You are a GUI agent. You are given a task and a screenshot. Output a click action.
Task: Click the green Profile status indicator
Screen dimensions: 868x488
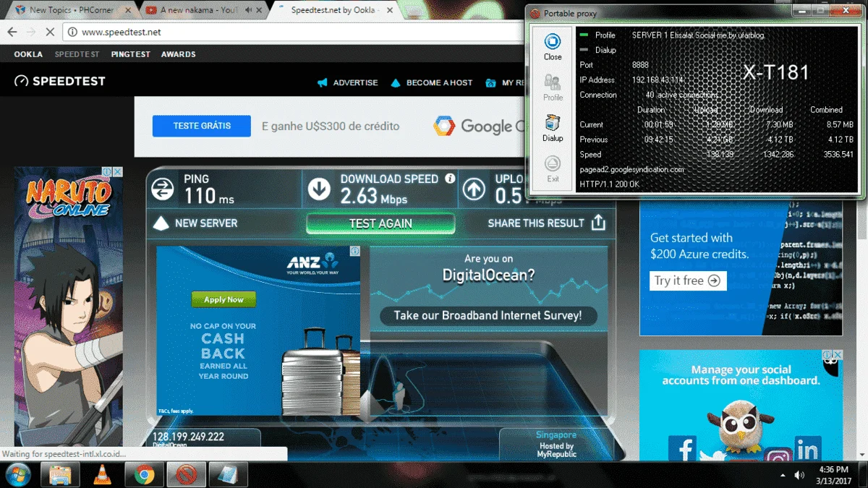coord(584,35)
